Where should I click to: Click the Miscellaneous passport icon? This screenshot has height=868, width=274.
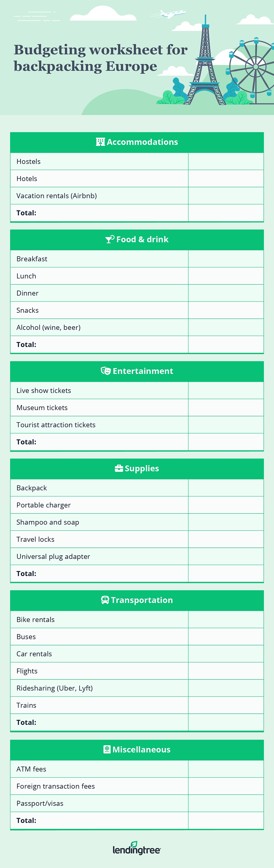click(x=107, y=749)
